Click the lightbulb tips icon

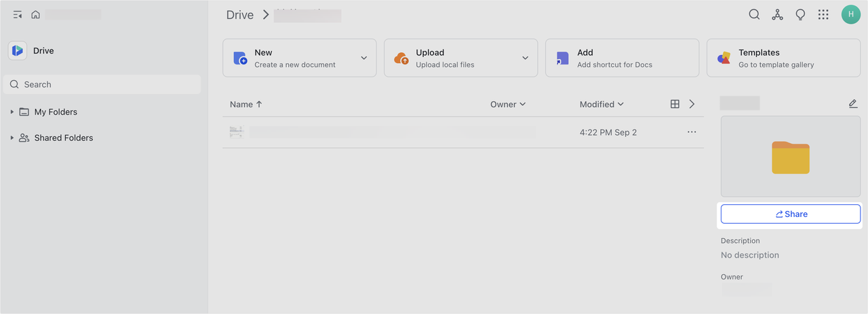coord(800,14)
